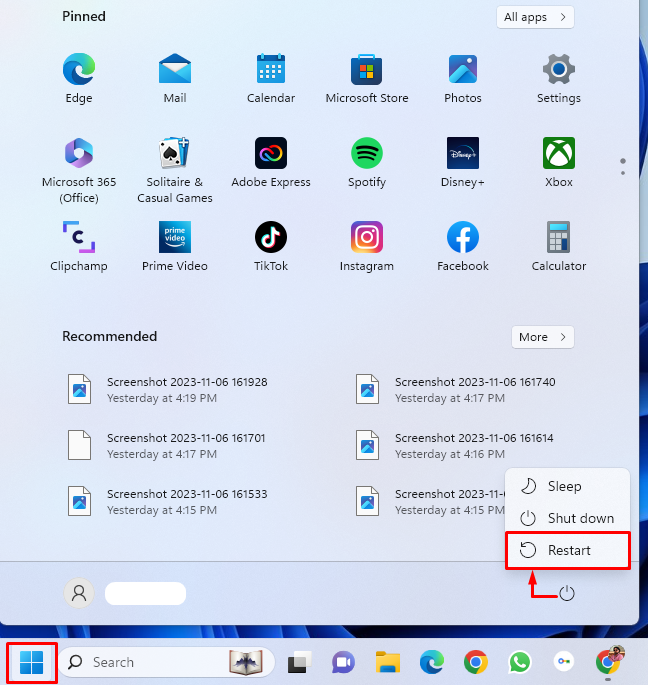Image resolution: width=648 pixels, height=685 pixels.
Task: Choose Sleep in the power menu
Action: [564, 486]
